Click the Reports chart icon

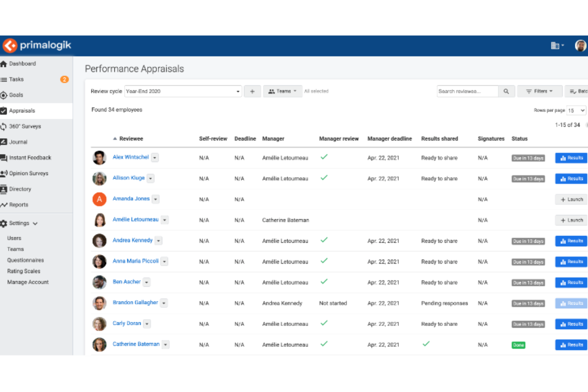[4, 205]
